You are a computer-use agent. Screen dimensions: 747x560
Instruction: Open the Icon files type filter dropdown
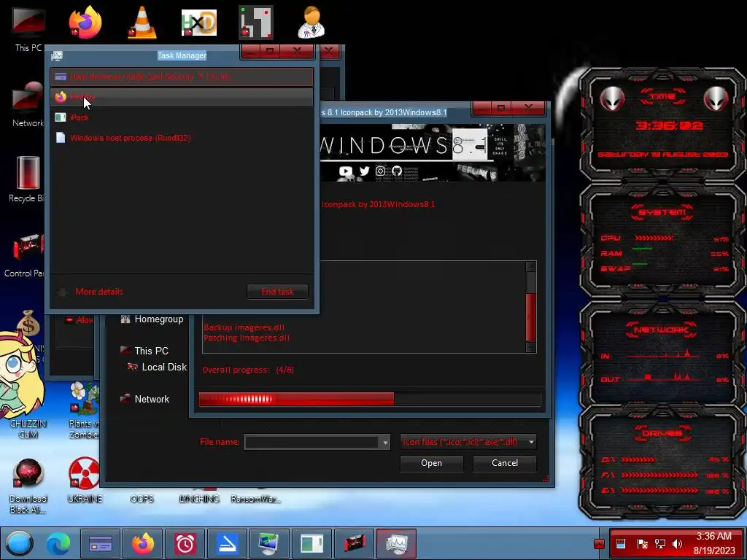468,442
